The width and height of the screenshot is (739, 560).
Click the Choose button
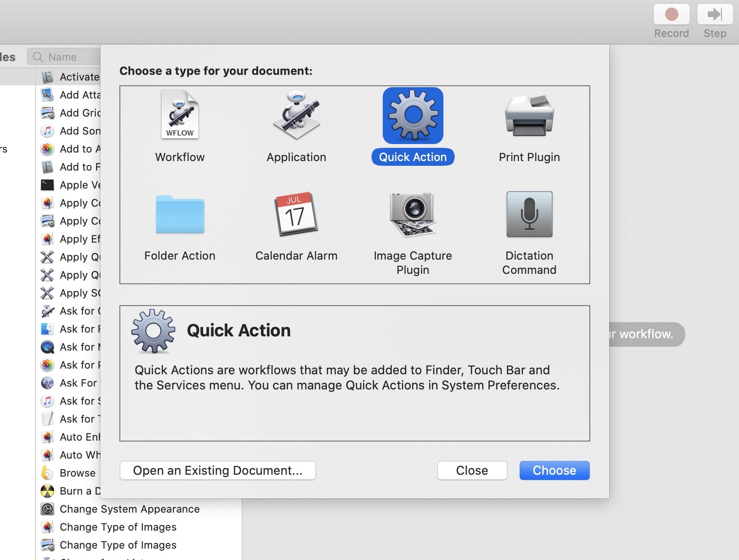(x=554, y=470)
